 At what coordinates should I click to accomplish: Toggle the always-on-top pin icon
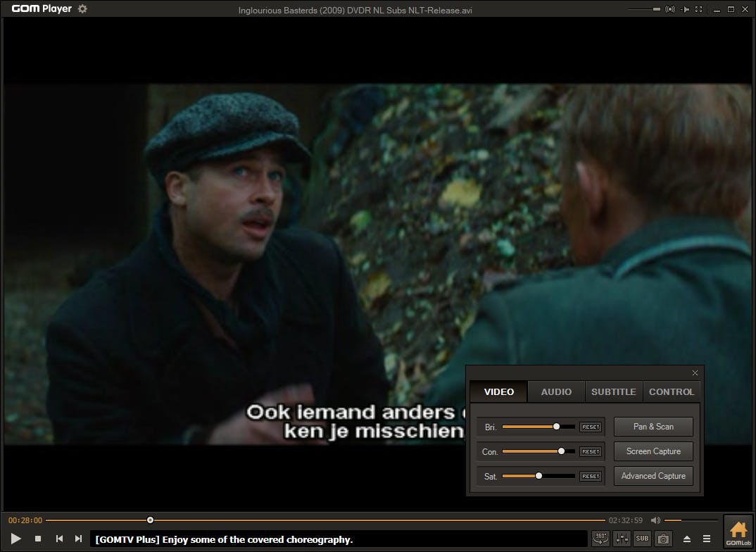(x=685, y=9)
